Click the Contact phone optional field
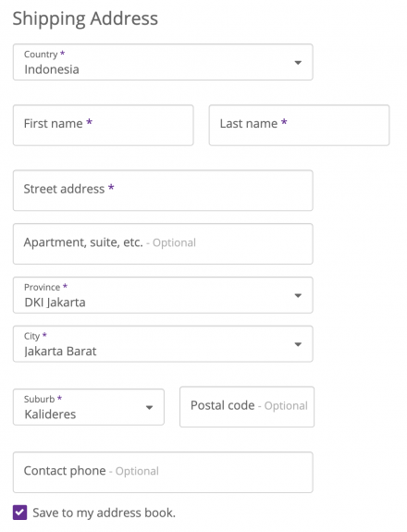Screen dimensions: 407x532 click(x=163, y=472)
